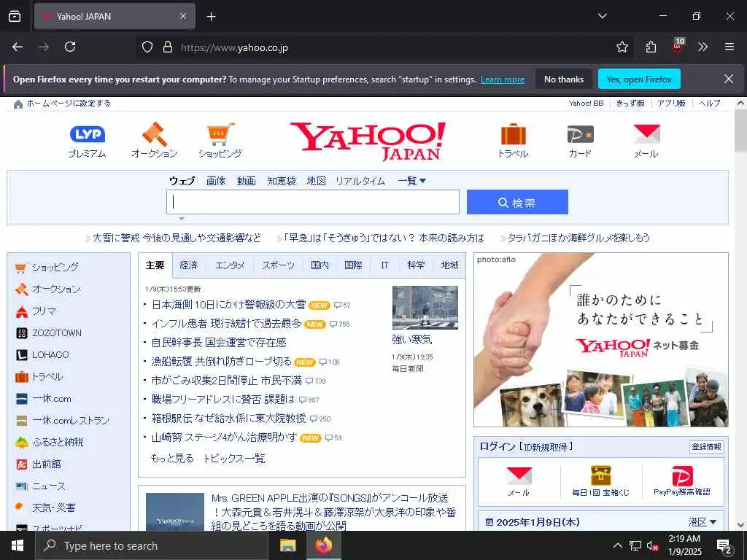Open the tracking protection shield icon
Viewport: 747px width, 560px height.
pyautogui.click(x=147, y=47)
